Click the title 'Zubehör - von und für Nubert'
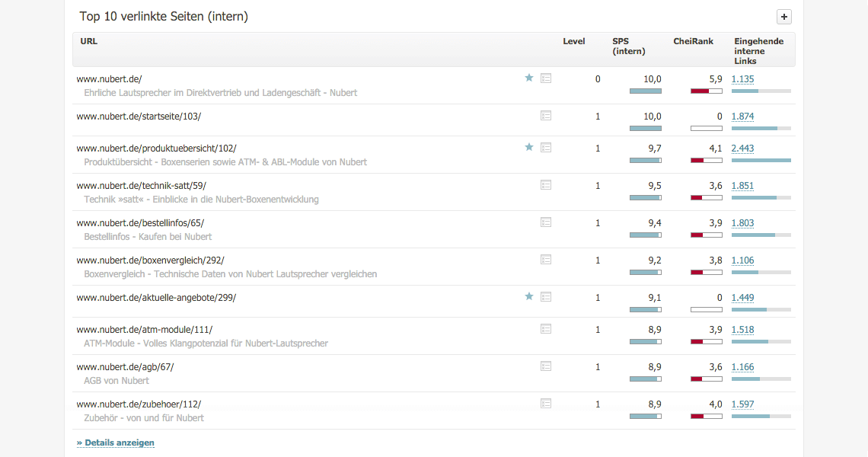The image size is (868, 457). point(144,418)
